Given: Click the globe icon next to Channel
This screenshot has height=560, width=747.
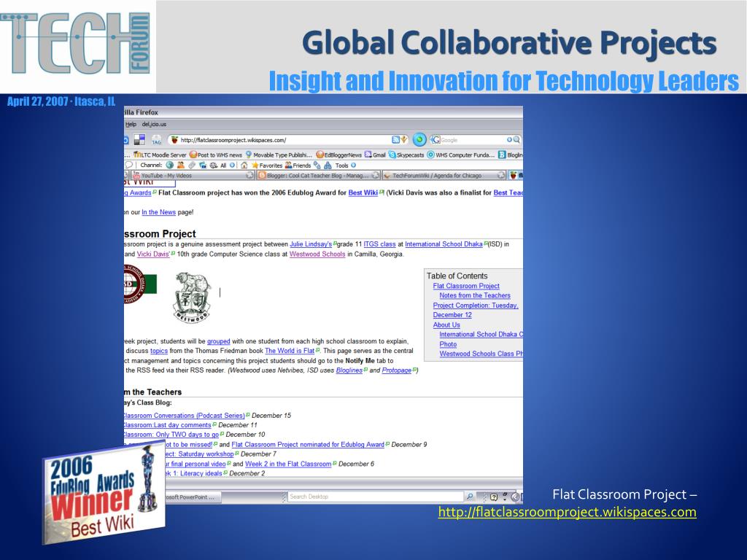Looking at the screenshot, I should pyautogui.click(x=169, y=166).
